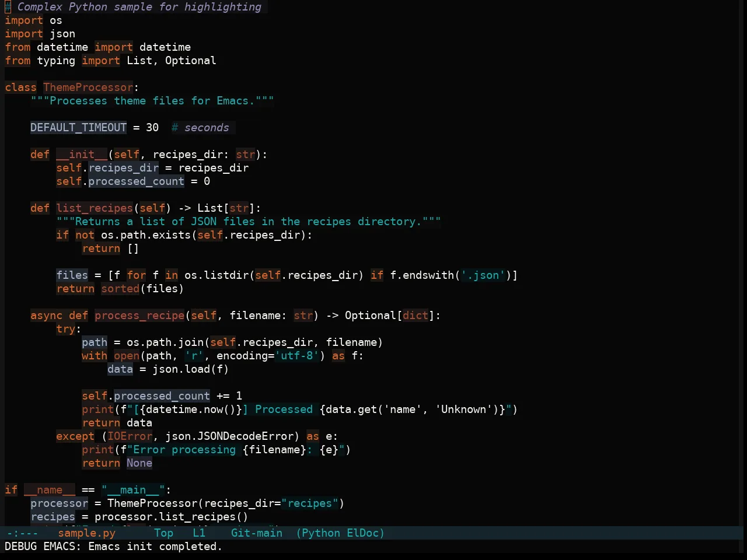Click the Git-main version control indicator
747x560 pixels.
tap(257, 533)
